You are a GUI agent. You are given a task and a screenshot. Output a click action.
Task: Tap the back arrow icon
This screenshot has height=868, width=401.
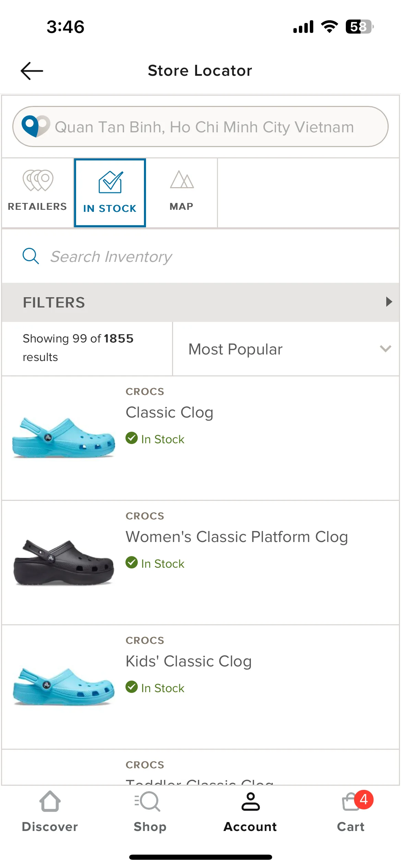(32, 71)
